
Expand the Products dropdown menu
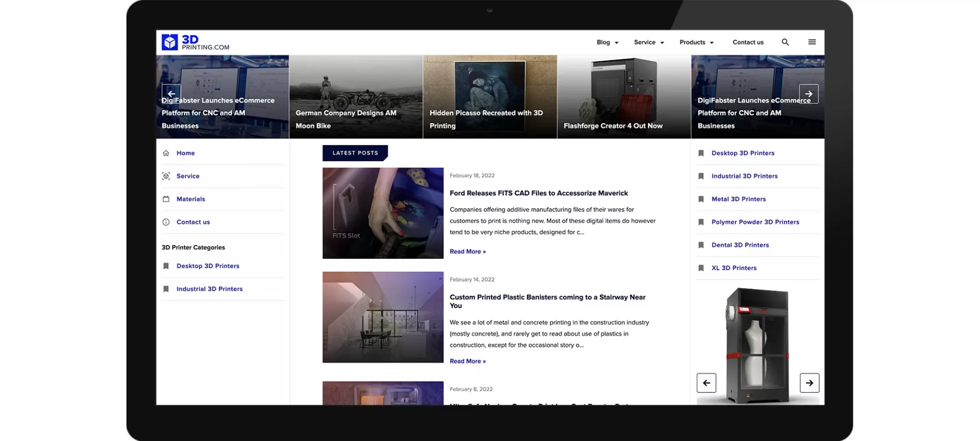pos(696,42)
